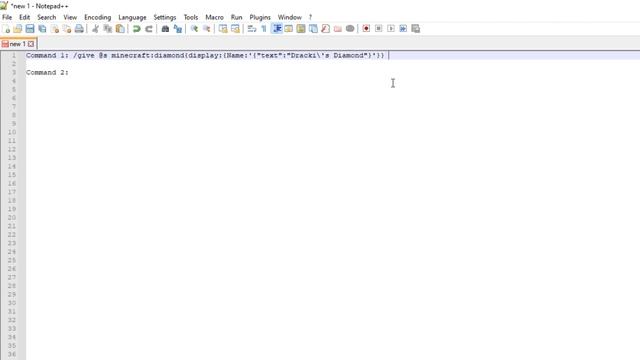Click the Stop Recording macro icon

tap(378, 29)
